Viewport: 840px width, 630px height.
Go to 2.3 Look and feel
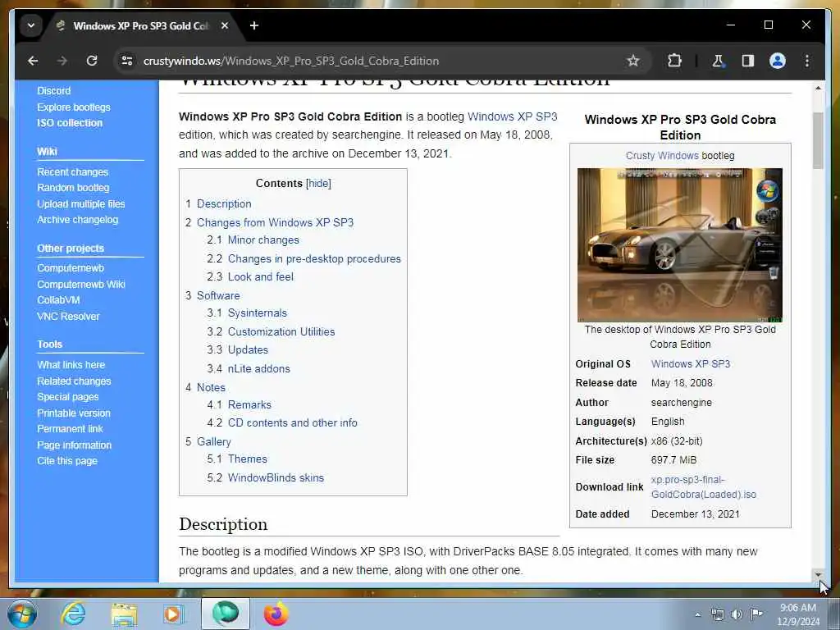point(260,277)
